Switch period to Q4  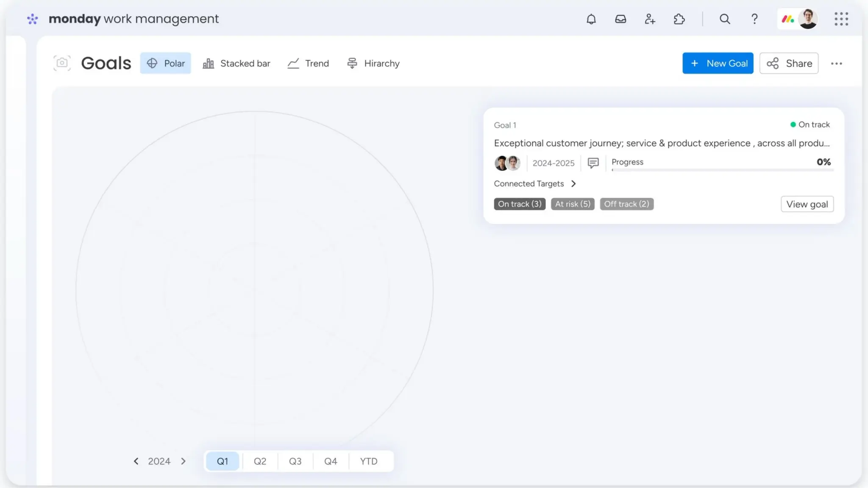[331, 461]
